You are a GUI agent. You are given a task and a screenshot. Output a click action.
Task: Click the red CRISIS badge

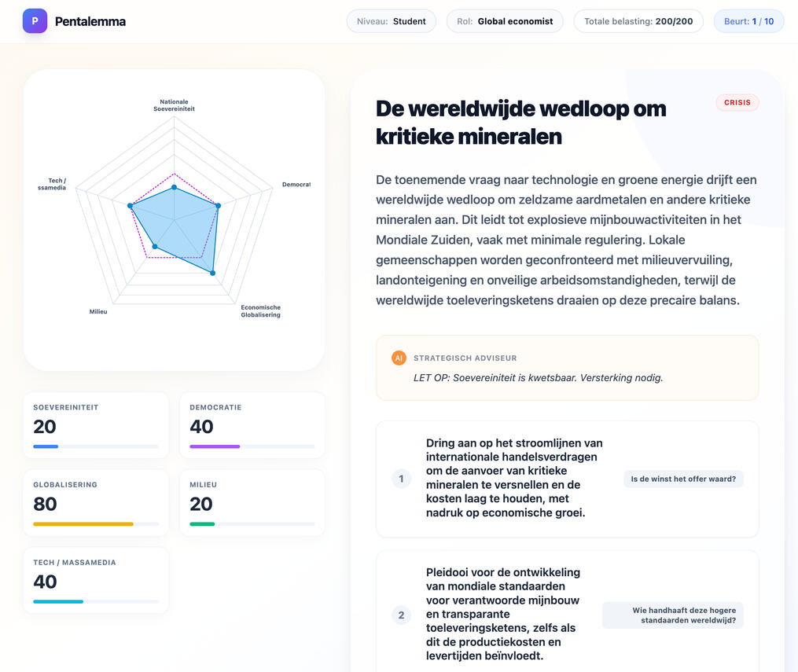pyautogui.click(x=737, y=102)
